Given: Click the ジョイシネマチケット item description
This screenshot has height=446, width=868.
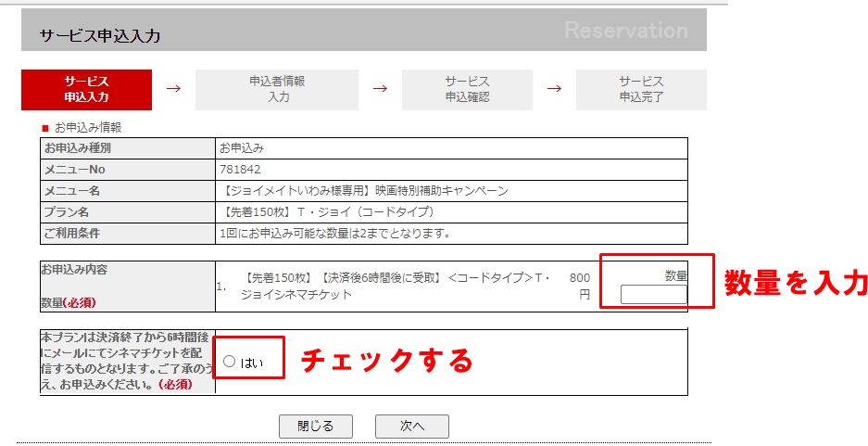Looking at the screenshot, I should tap(396, 286).
